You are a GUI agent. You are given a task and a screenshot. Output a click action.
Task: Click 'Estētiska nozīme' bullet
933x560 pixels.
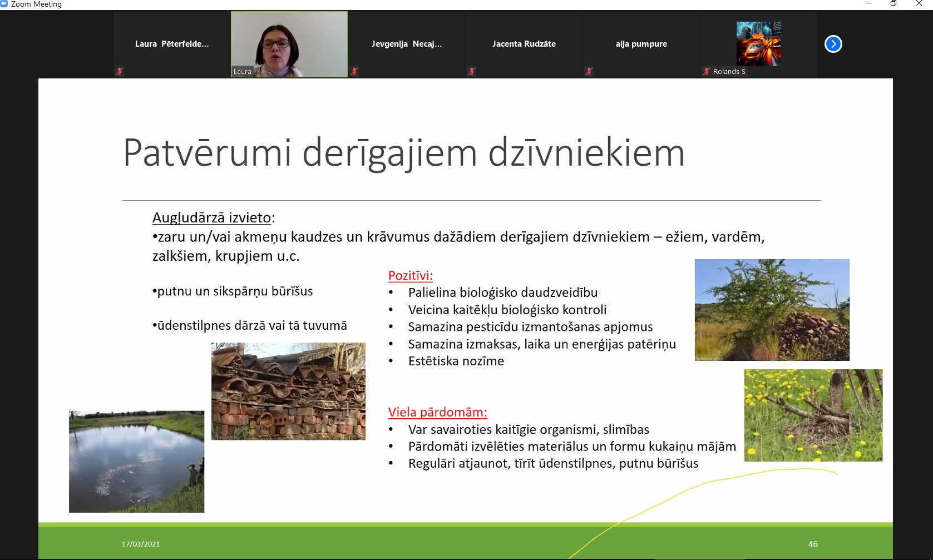pos(456,361)
